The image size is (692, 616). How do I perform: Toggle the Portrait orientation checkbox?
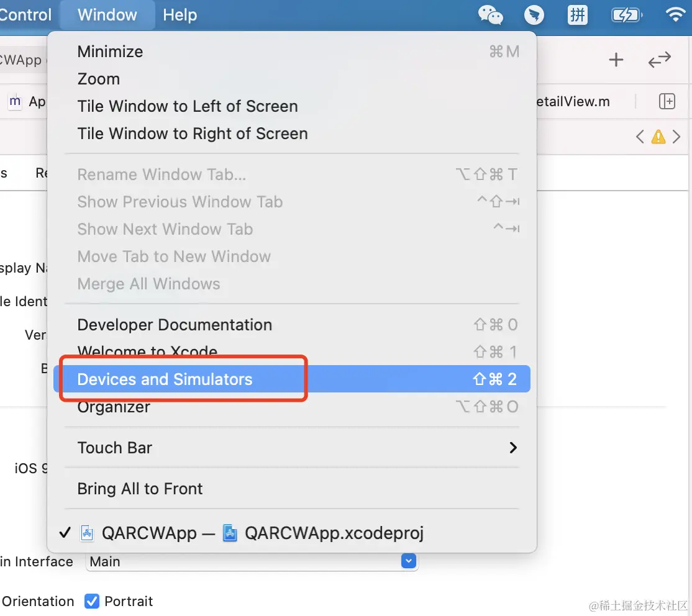[x=92, y=601]
